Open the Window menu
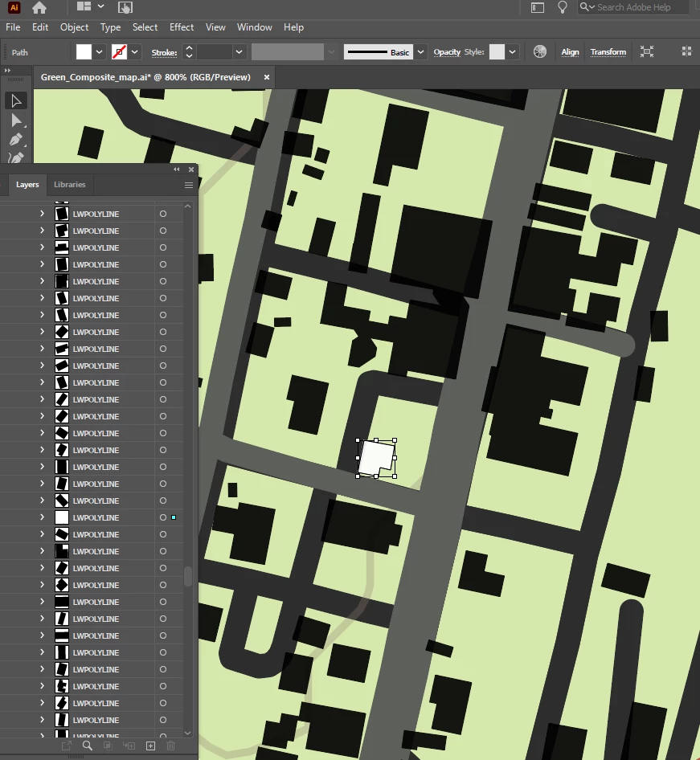 255,27
